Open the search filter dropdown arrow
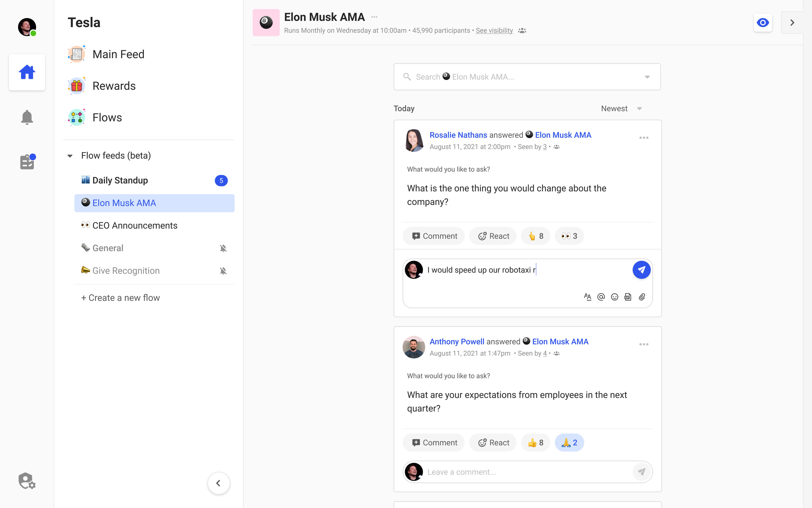812x508 pixels. tap(647, 77)
